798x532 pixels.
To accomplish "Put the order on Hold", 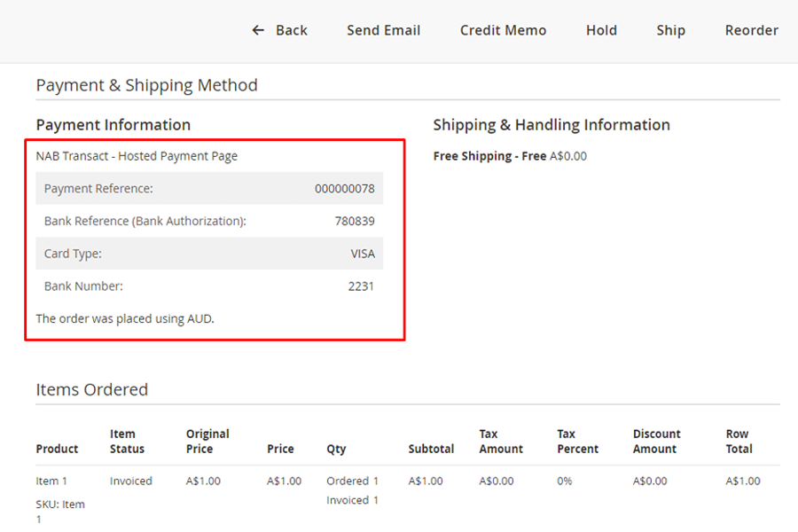I will click(x=601, y=30).
